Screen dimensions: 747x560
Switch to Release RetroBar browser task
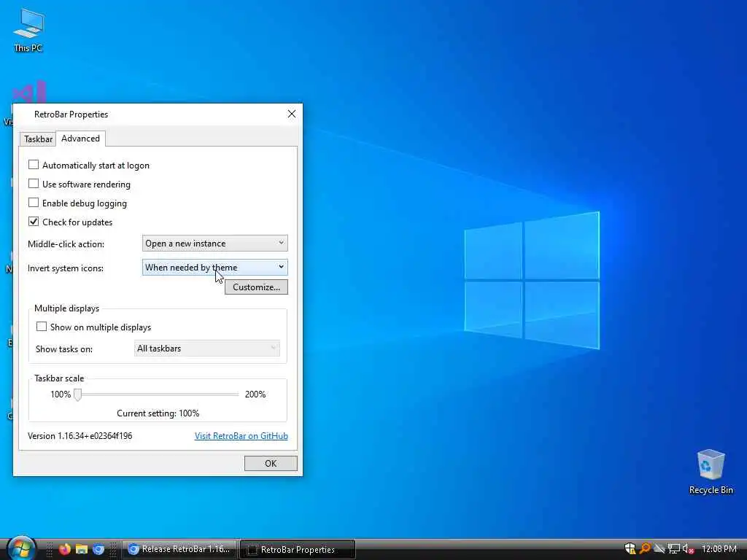tap(179, 549)
